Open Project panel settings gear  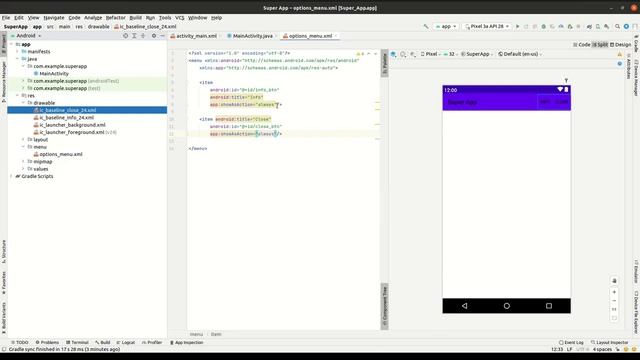pyautogui.click(x=154, y=36)
